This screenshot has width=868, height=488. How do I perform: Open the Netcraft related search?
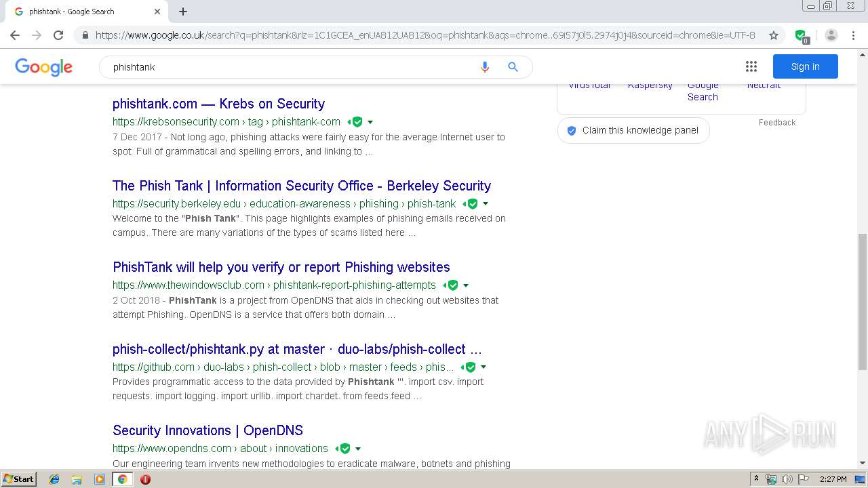(x=764, y=85)
